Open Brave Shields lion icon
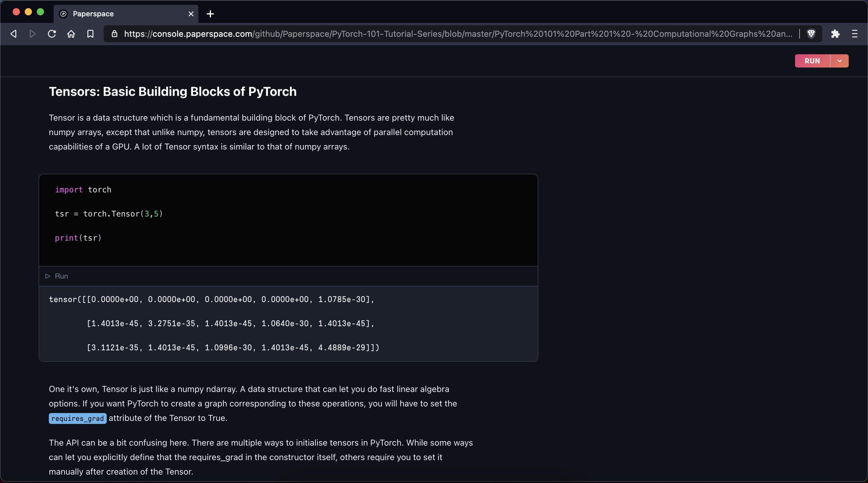 point(811,34)
